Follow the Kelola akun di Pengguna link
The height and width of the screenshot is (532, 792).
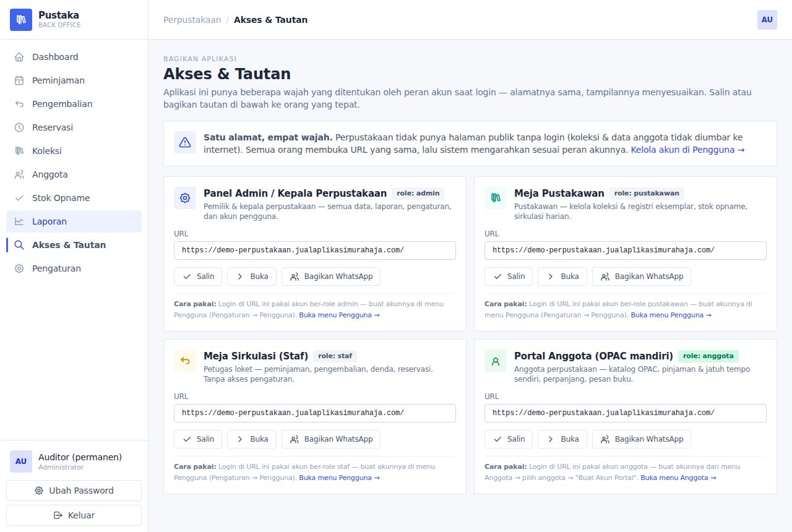coord(687,150)
